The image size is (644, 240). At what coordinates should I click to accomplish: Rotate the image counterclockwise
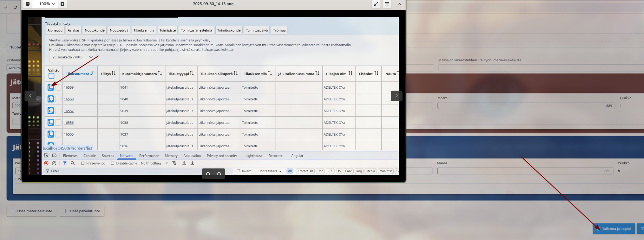(x=208, y=174)
